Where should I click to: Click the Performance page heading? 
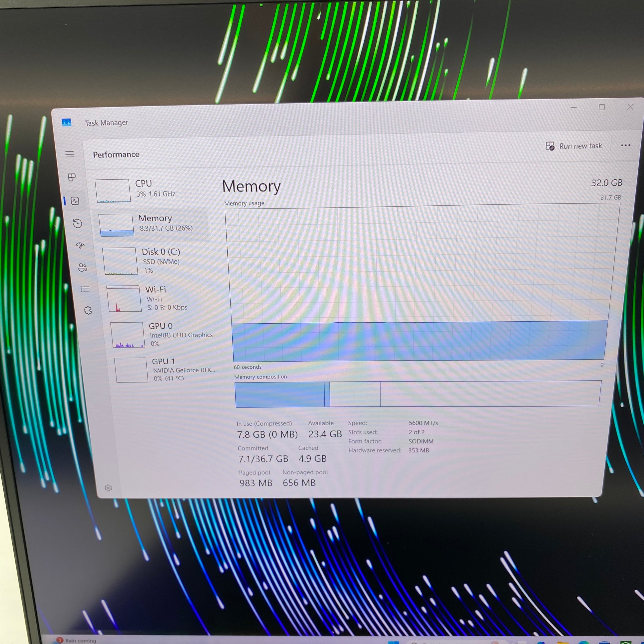pos(116,154)
